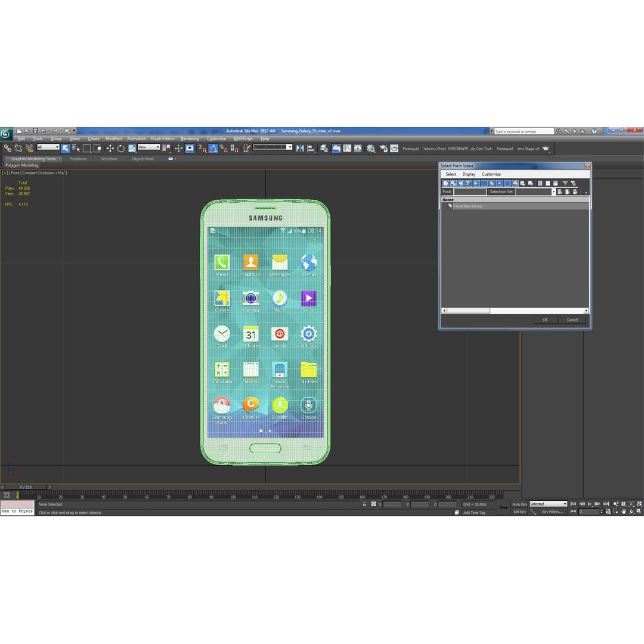This screenshot has height=644, width=644.
Task: Select the Select and Rotate tool
Action: tap(120, 148)
